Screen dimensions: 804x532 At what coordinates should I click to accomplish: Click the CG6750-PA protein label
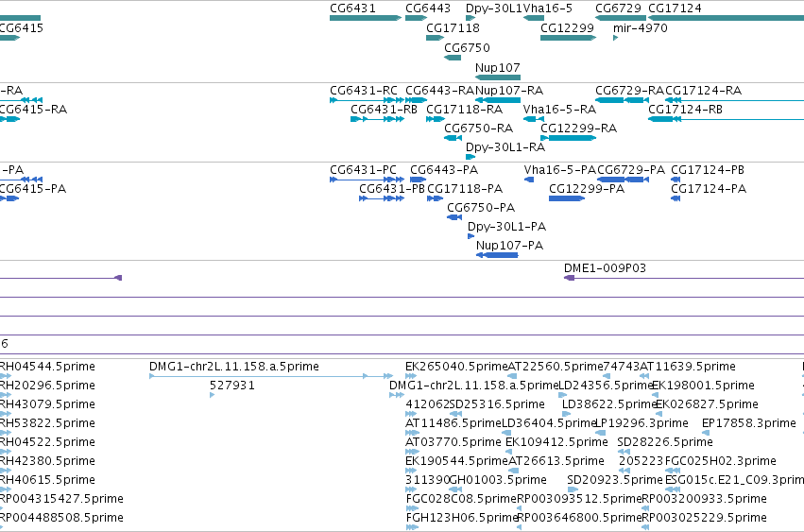click(x=481, y=208)
